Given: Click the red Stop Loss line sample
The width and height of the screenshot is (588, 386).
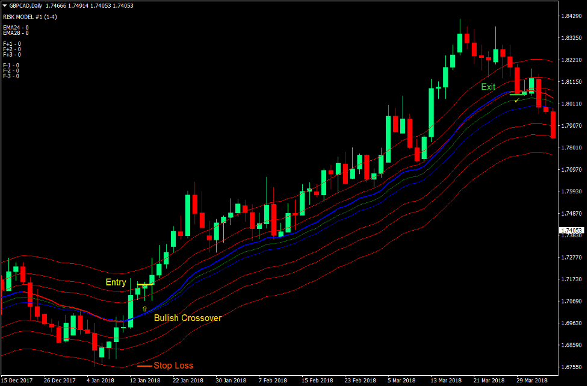Looking at the screenshot, I should point(144,365).
